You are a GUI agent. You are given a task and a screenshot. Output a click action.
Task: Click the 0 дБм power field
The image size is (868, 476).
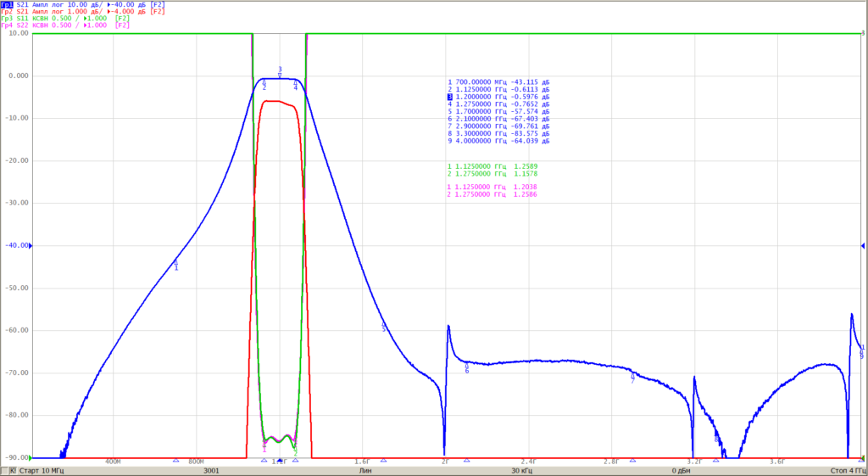pos(682,471)
